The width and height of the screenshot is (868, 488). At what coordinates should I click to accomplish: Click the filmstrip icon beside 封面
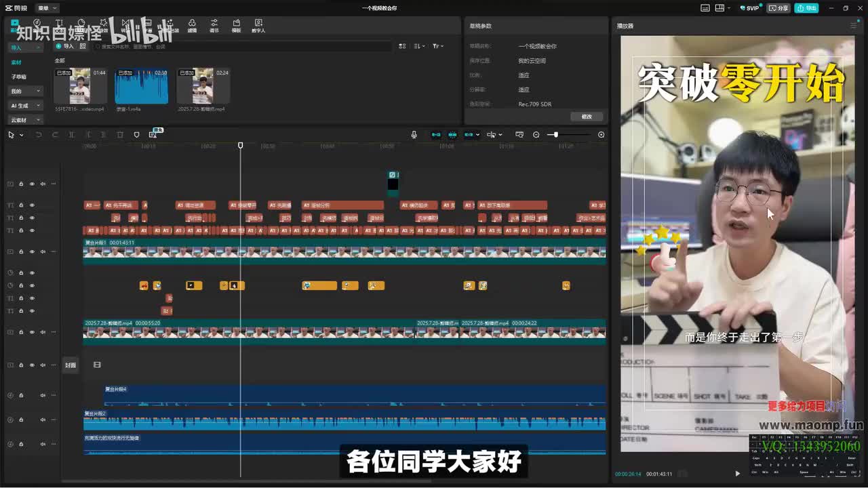[x=97, y=365]
